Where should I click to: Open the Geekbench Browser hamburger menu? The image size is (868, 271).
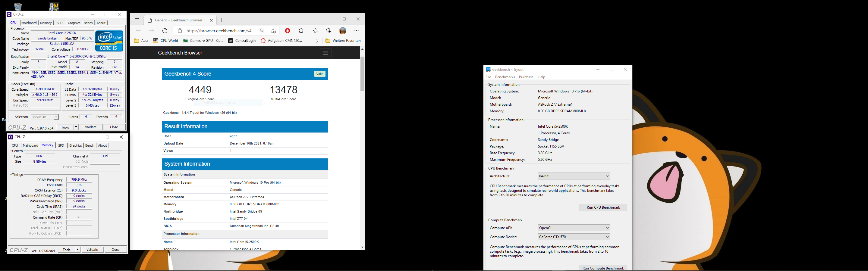click(x=325, y=53)
